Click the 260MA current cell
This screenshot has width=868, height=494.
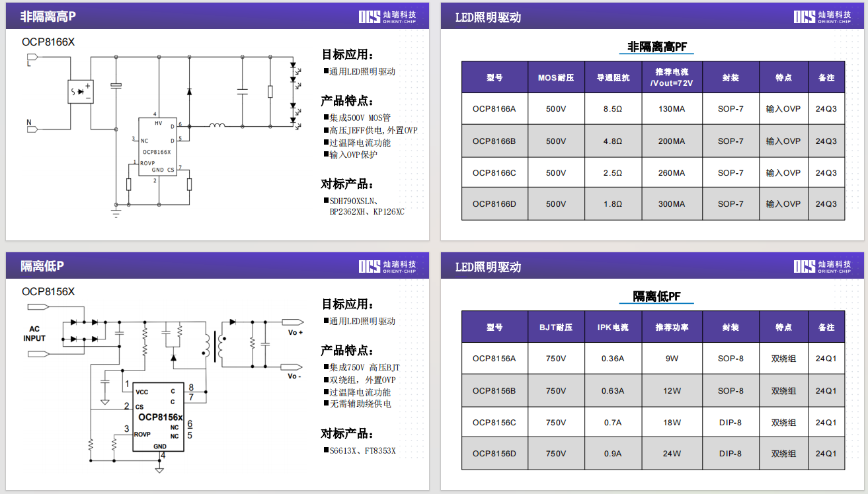(x=672, y=172)
